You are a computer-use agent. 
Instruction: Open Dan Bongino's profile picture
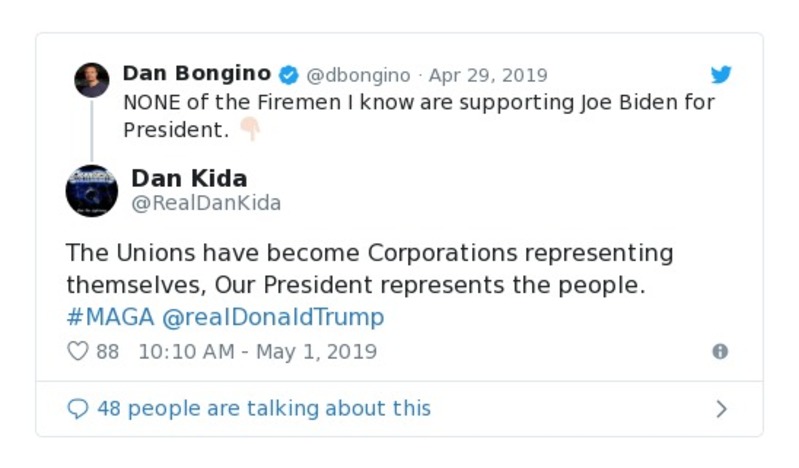tap(92, 79)
